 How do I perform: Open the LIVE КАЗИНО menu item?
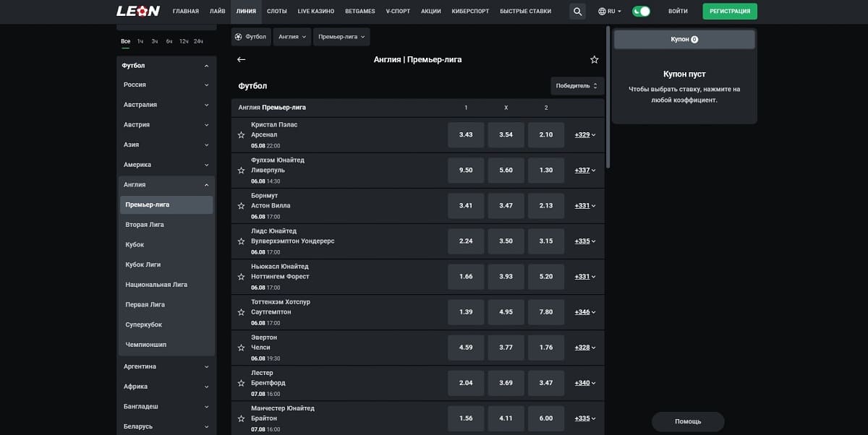[314, 12]
